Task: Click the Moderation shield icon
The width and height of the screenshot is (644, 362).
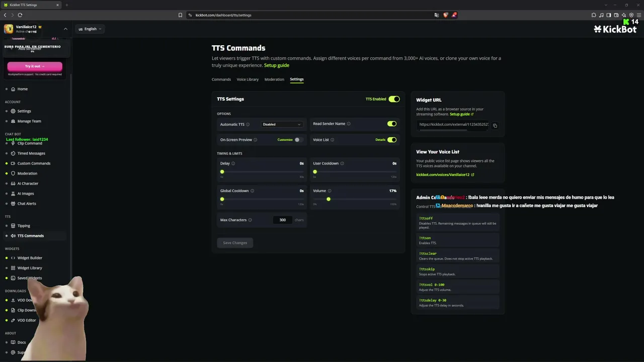Action: click(13, 173)
